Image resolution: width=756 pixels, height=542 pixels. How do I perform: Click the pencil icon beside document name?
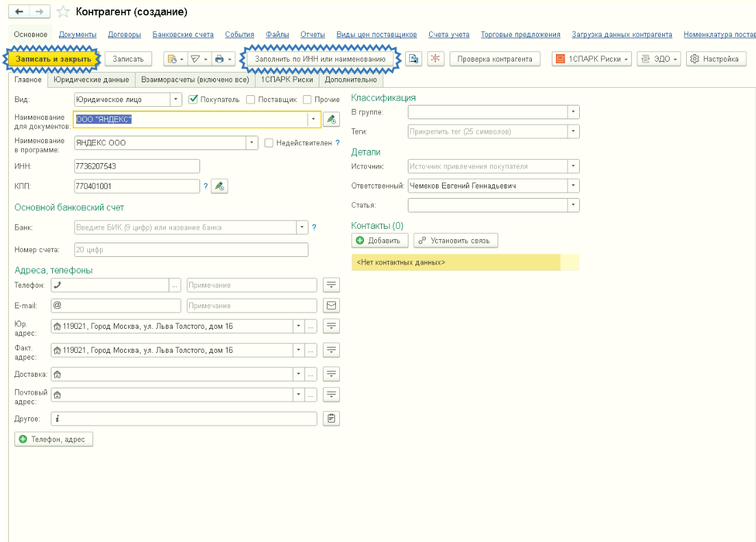coord(331,119)
